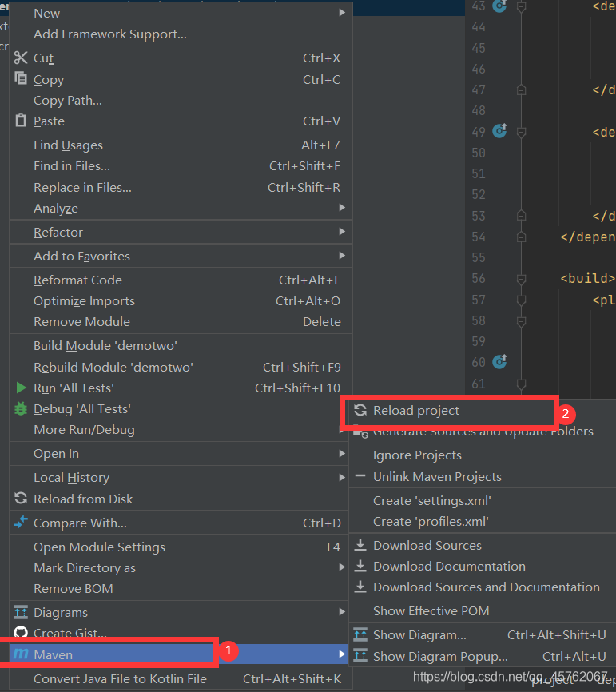
Task: Click the Copy icon beside Copy
Action: click(x=20, y=78)
